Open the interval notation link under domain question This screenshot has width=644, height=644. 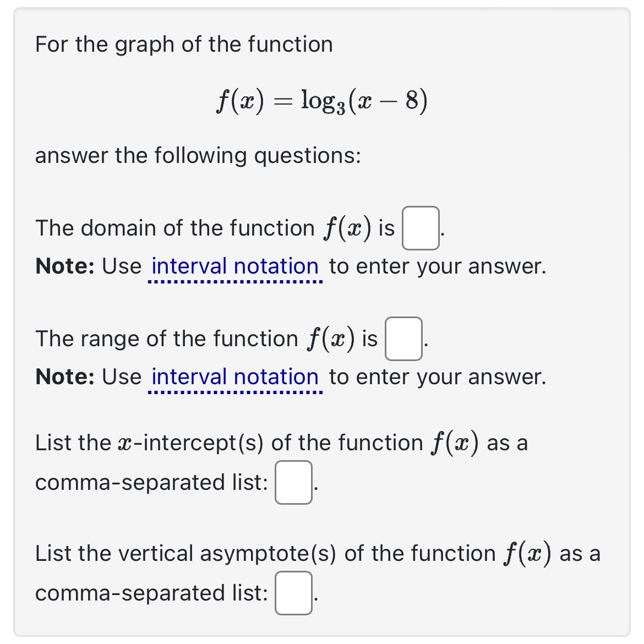click(x=234, y=266)
